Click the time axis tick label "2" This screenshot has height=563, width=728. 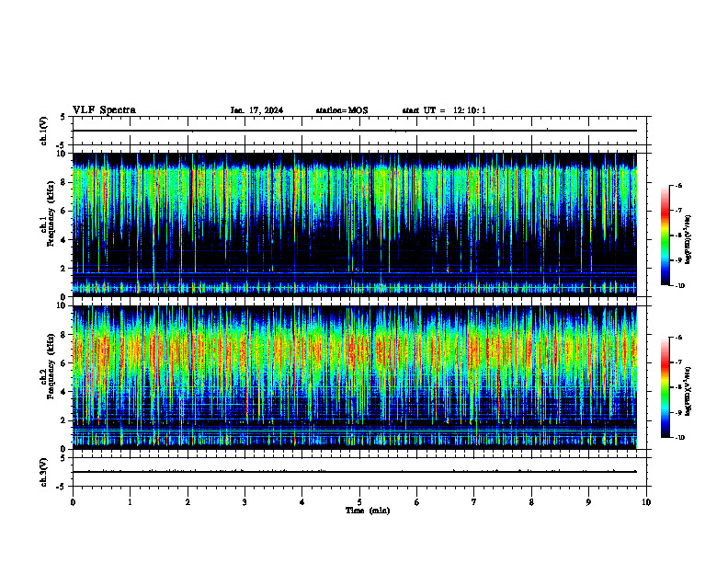pos(188,502)
